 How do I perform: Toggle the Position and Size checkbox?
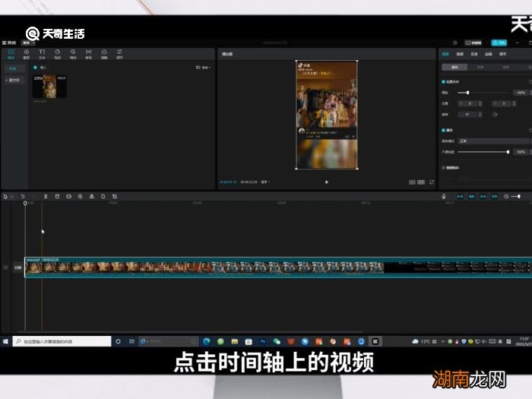click(443, 82)
